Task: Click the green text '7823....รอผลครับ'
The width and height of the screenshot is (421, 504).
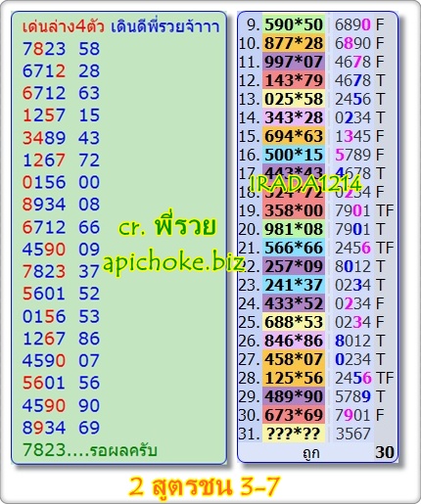Action: pos(90,450)
